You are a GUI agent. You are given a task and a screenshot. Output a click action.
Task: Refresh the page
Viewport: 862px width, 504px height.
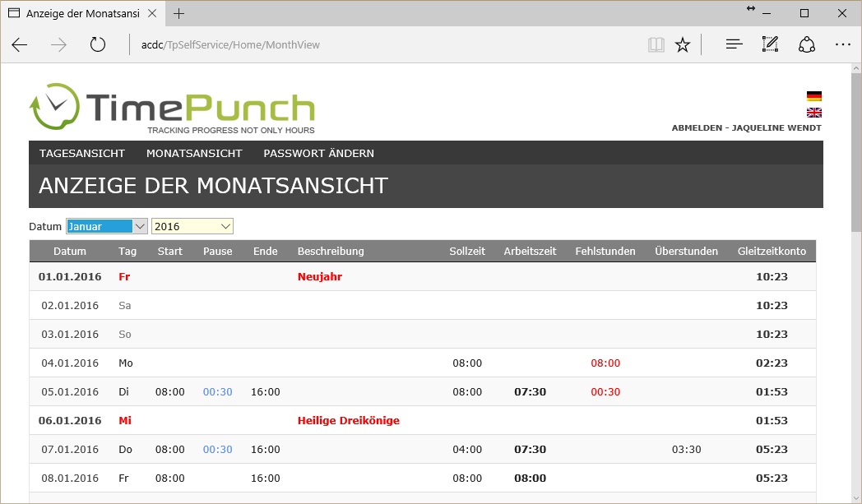coord(98,45)
